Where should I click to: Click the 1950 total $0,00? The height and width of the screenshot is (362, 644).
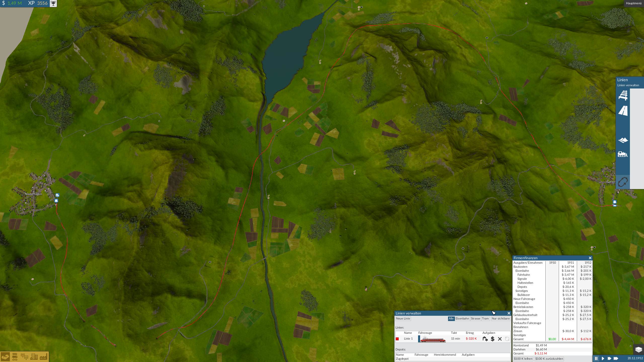552,339
